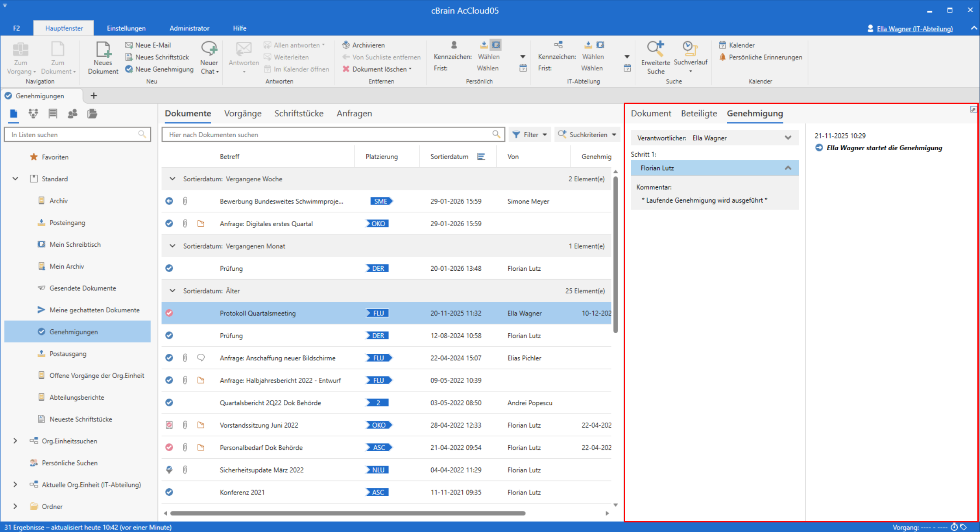Select the folders sidebar icon
Screen dimensions: 980x532
tap(92, 114)
